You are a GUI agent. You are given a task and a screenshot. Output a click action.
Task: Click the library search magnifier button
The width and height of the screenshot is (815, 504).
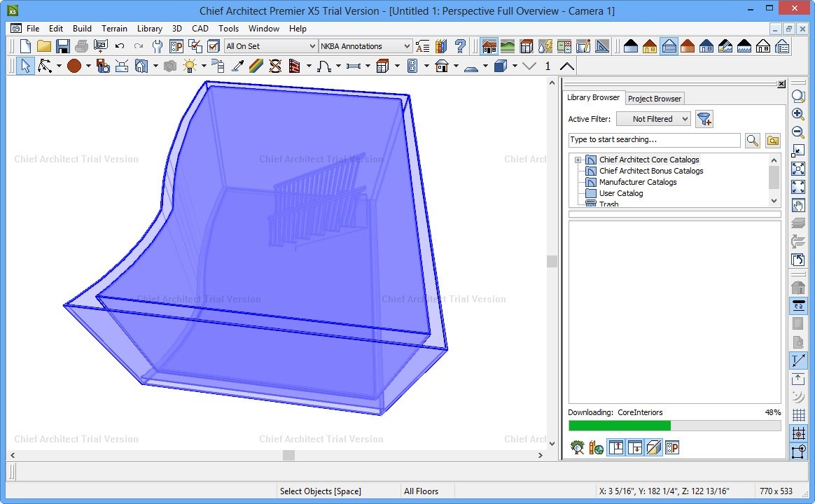753,140
